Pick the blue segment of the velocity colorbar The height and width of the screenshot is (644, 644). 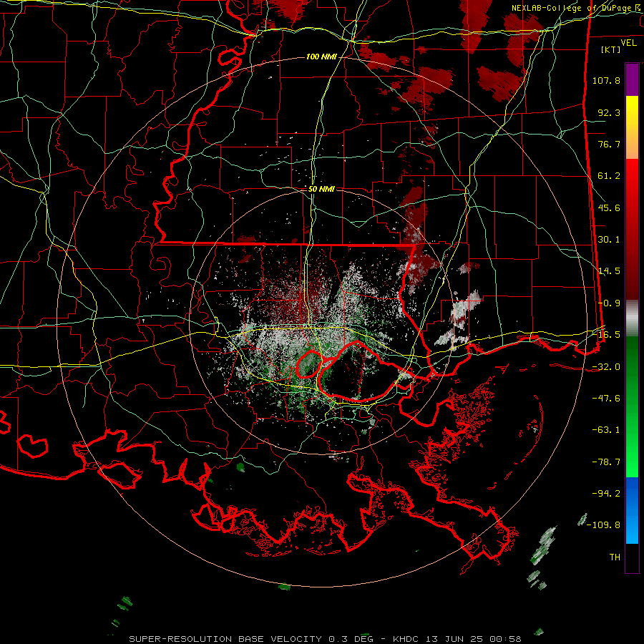pos(632,510)
